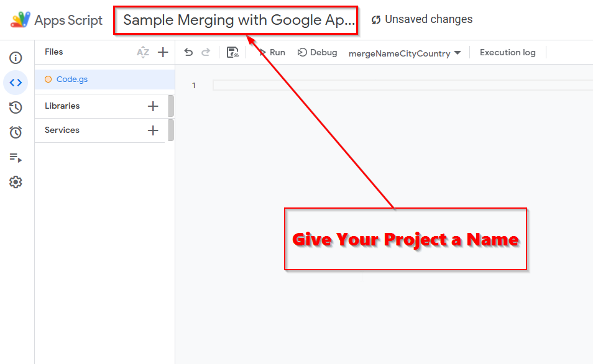Open the project Overview info icon

click(x=16, y=58)
